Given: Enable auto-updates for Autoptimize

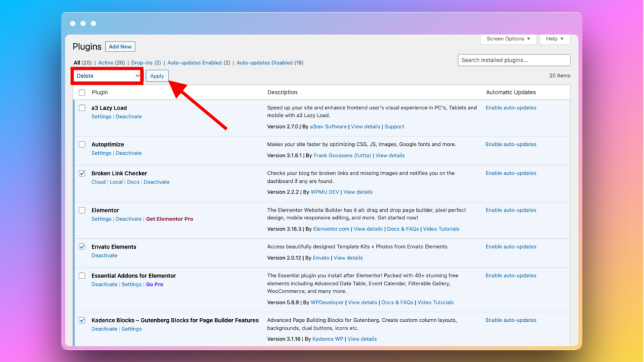Looking at the screenshot, I should click(x=511, y=144).
